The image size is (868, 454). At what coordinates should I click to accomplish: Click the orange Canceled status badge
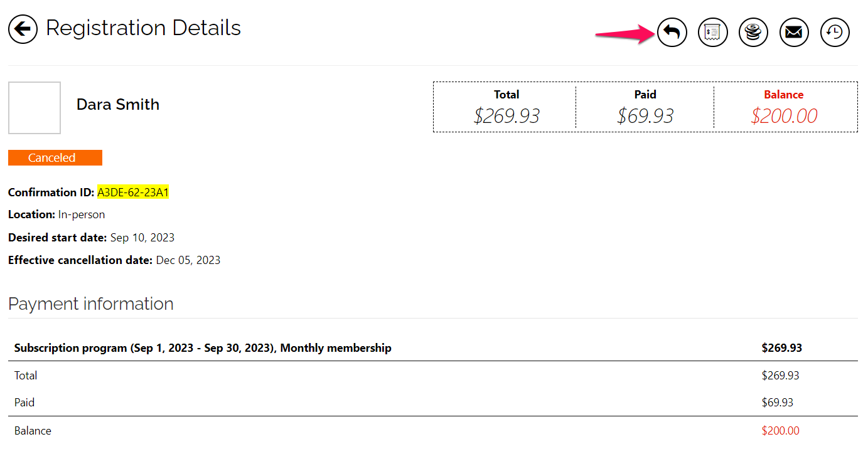pos(55,158)
